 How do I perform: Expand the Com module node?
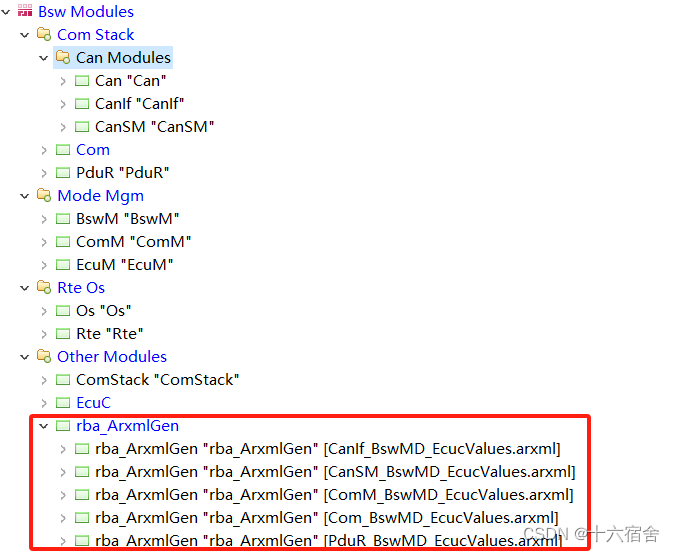coord(44,150)
